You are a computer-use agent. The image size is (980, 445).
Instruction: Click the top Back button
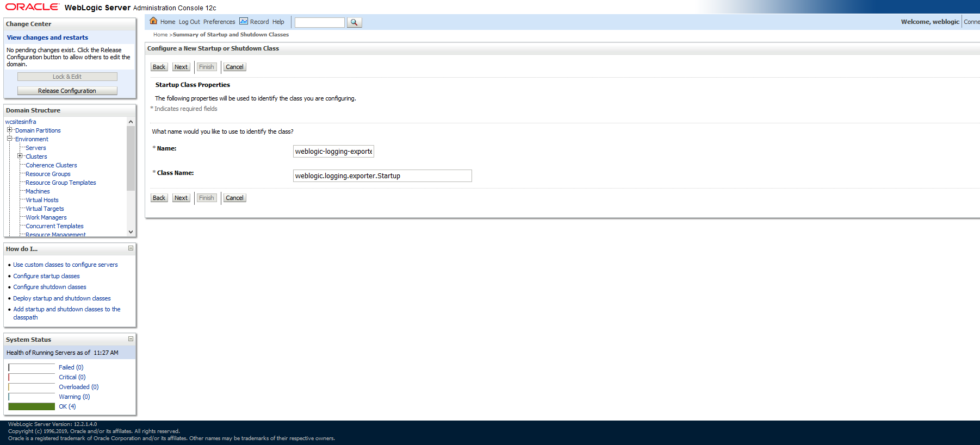[159, 67]
